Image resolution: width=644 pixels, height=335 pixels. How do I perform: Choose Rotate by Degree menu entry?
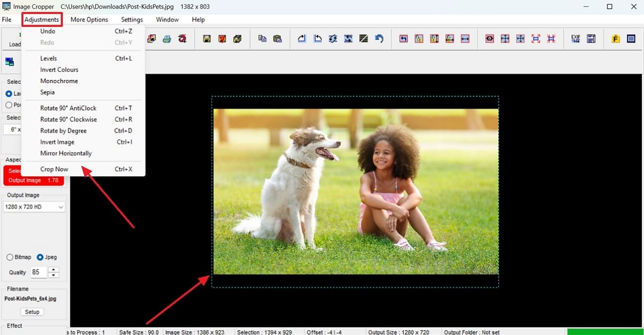83,131
